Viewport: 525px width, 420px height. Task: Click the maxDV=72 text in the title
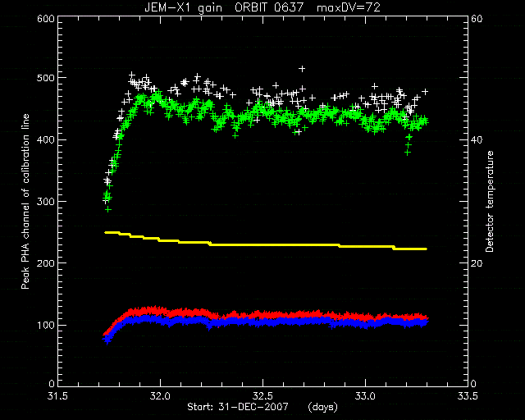click(x=349, y=7)
